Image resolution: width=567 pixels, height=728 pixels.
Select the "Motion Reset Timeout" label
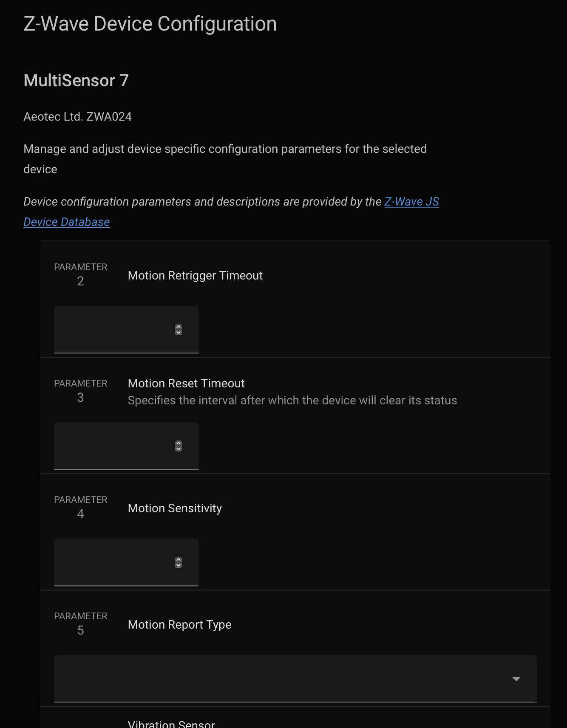pos(186,384)
